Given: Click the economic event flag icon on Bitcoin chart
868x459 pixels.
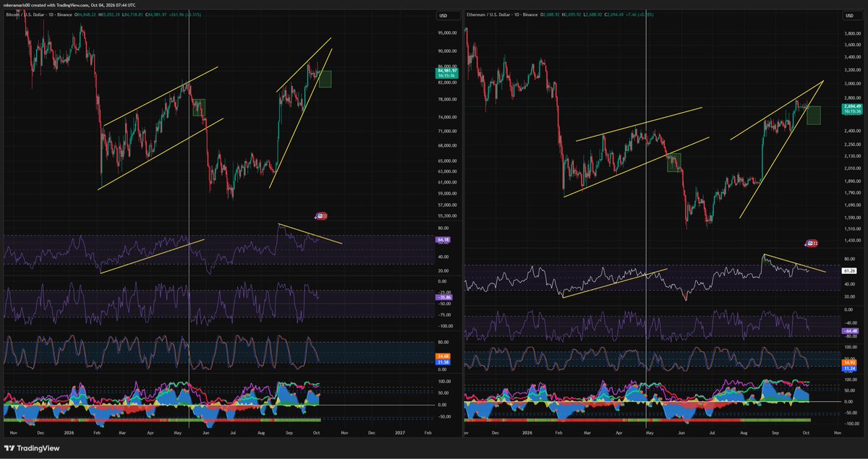Looking at the screenshot, I should pos(321,215).
